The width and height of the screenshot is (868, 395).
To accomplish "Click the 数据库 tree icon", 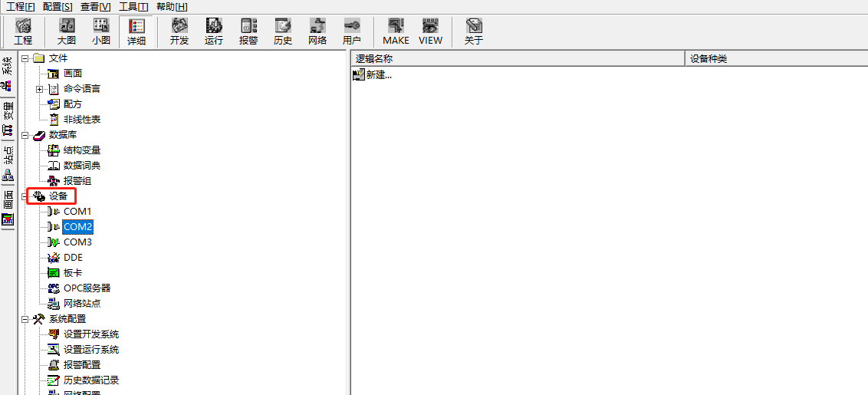I will (38, 135).
